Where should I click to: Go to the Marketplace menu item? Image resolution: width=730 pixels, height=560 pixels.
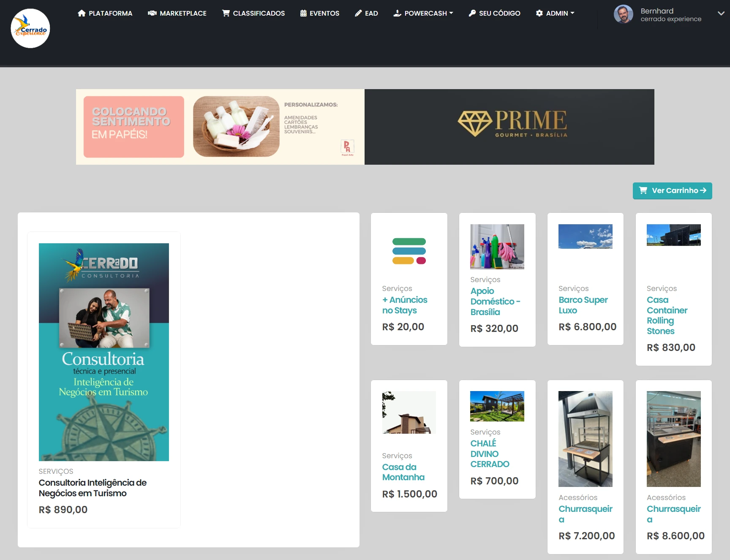pos(183,13)
